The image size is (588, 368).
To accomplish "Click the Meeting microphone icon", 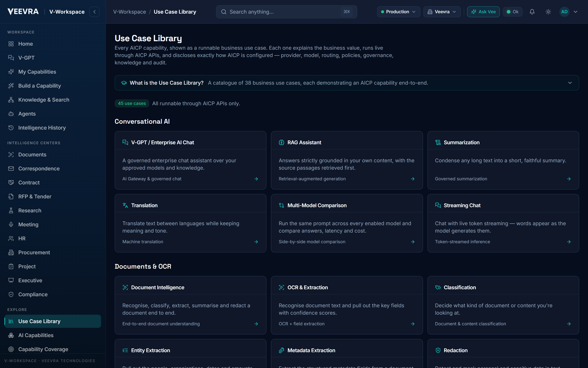I will click(11, 224).
